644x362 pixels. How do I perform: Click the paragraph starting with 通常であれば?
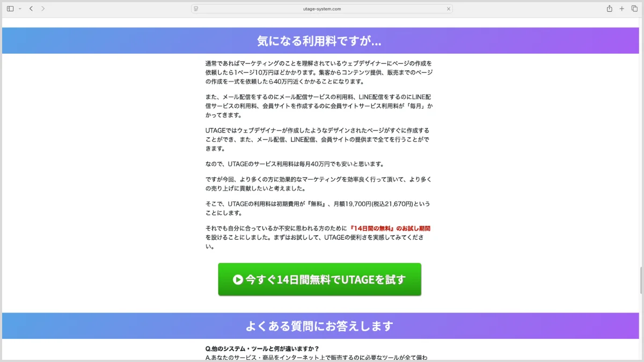click(x=319, y=72)
